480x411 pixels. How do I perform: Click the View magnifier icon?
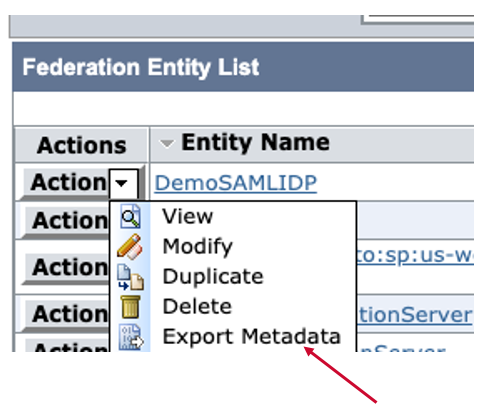(130, 217)
